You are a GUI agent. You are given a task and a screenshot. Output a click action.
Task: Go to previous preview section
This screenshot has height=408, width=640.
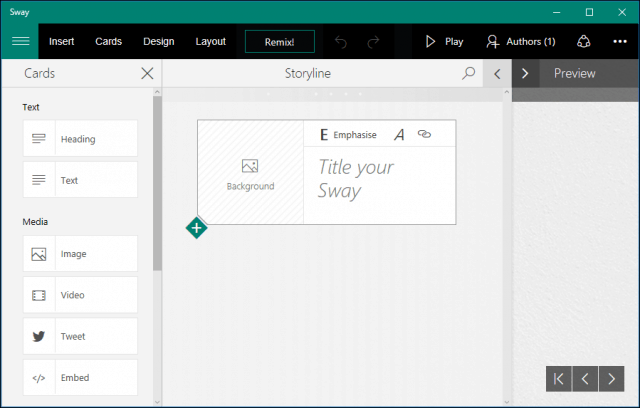(585, 379)
